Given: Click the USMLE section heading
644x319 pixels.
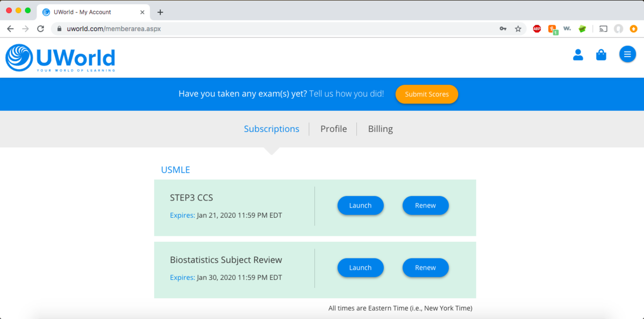Looking at the screenshot, I should pos(175,170).
